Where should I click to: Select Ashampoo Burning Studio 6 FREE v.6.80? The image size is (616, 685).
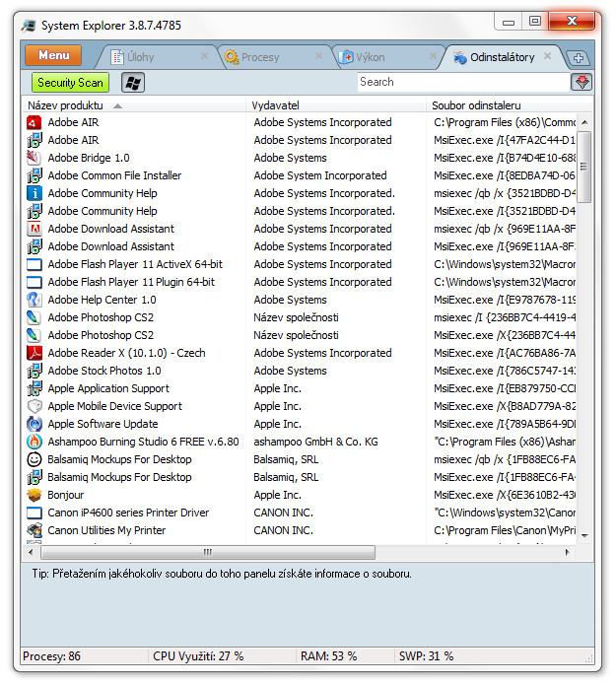coord(143,442)
